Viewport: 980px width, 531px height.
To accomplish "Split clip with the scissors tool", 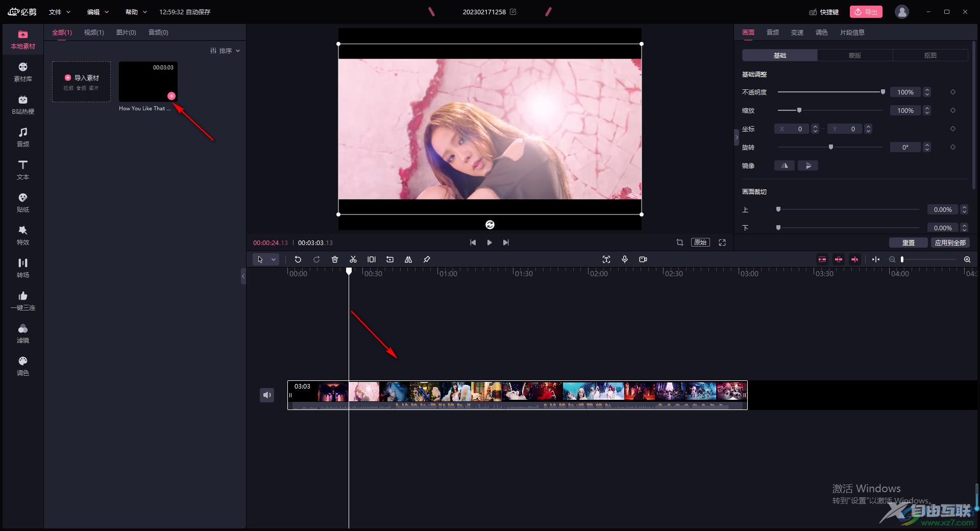I will [353, 259].
